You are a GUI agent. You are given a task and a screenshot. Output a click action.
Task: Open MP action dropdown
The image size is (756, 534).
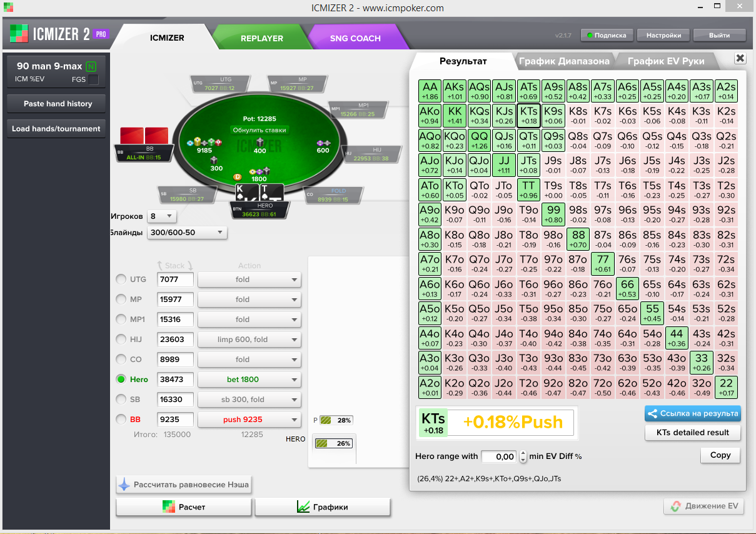(249, 300)
